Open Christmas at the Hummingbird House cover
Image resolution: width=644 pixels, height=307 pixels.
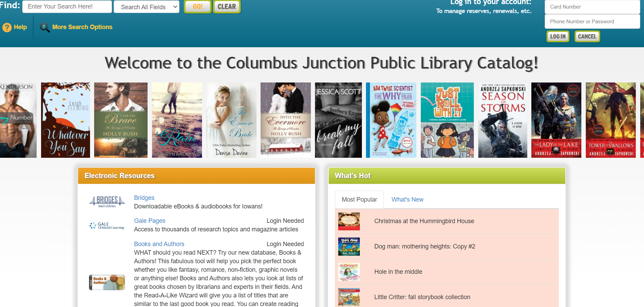point(349,221)
